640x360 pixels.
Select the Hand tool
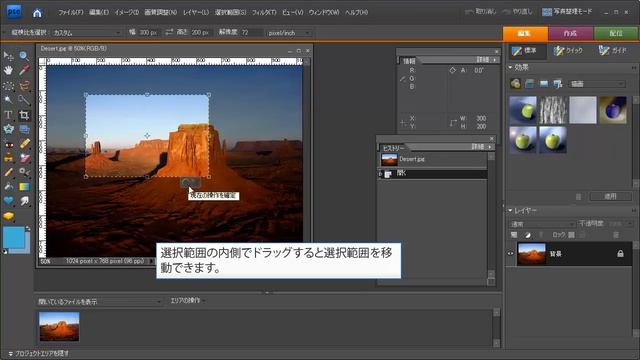[8, 70]
